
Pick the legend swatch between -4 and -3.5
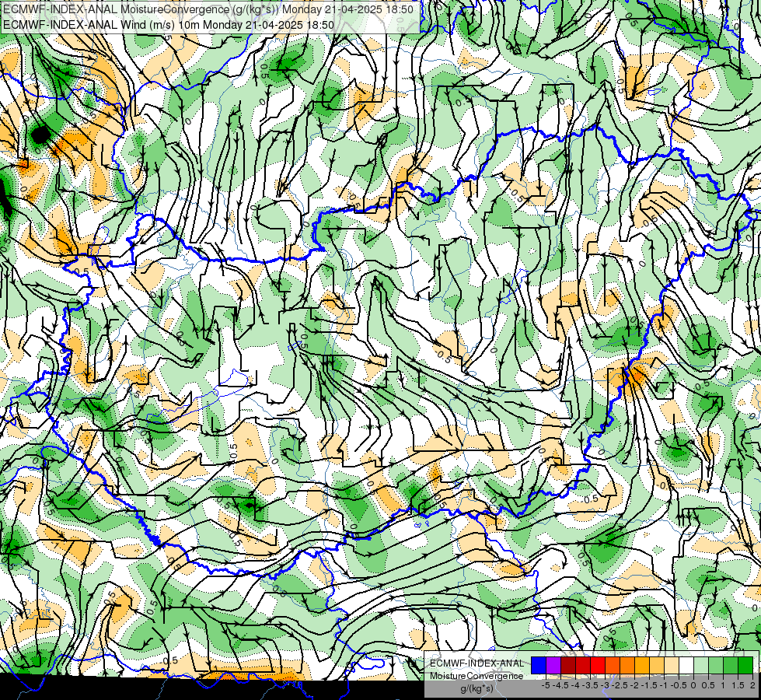click(583, 666)
